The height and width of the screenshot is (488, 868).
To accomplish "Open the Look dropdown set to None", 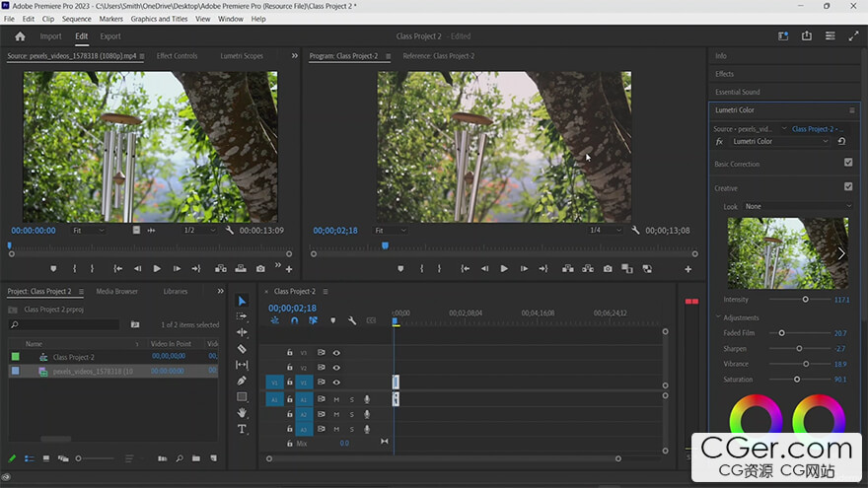I will [x=798, y=206].
